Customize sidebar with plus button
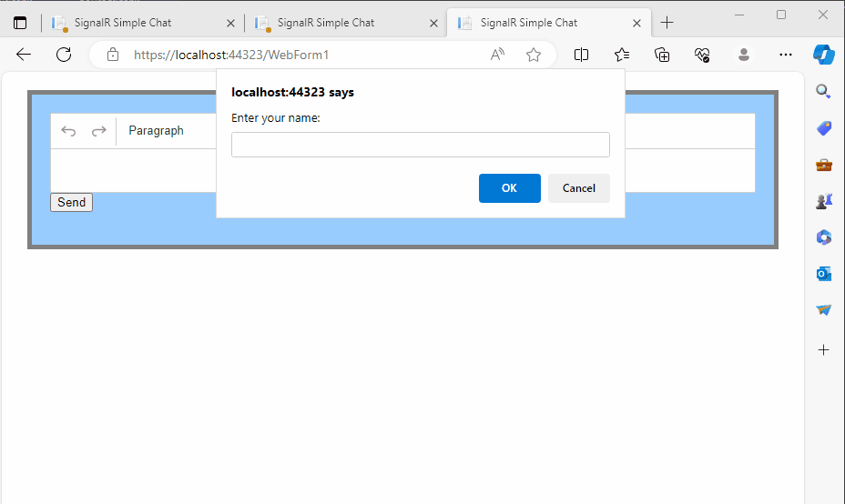 pos(823,350)
